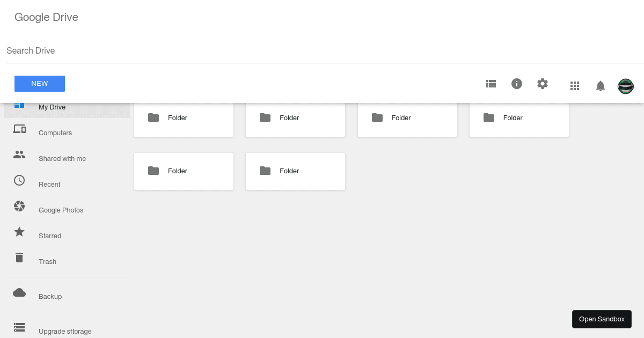644x338 pixels.
Task: Select Recent in the sidebar
Action: coord(49,184)
